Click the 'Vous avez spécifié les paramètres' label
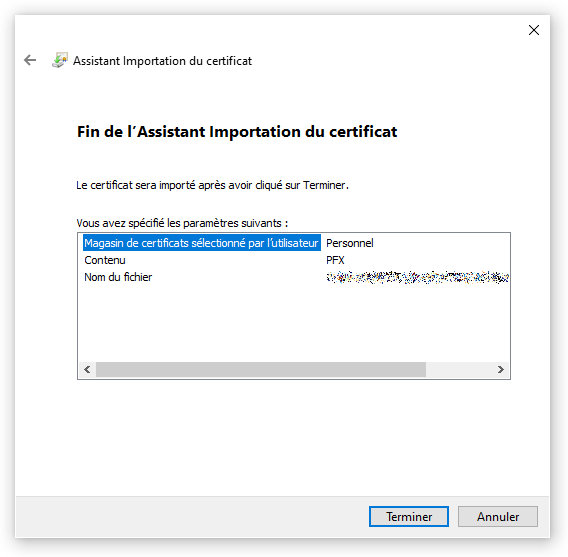 182,223
